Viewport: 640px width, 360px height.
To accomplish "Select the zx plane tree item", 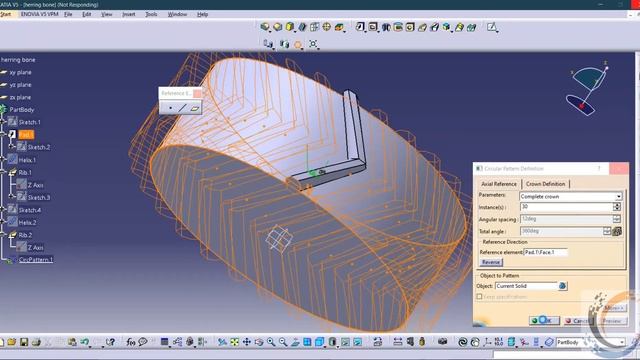I will pyautogui.click(x=20, y=97).
